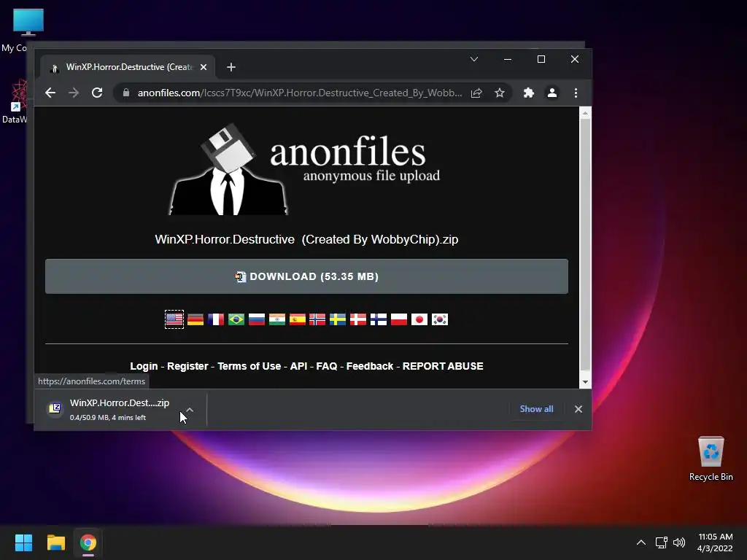Close the WinXP.Horror.Destructive tab

(204, 67)
